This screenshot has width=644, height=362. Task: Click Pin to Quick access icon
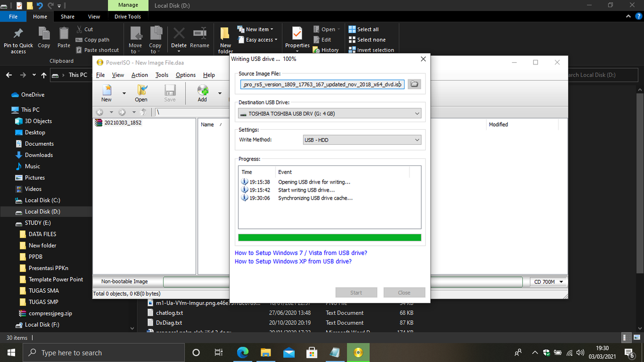click(x=18, y=40)
